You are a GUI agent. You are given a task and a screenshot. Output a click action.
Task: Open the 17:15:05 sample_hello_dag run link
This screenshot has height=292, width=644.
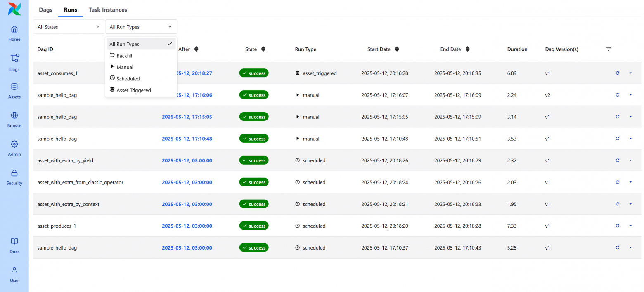pyautogui.click(x=187, y=117)
